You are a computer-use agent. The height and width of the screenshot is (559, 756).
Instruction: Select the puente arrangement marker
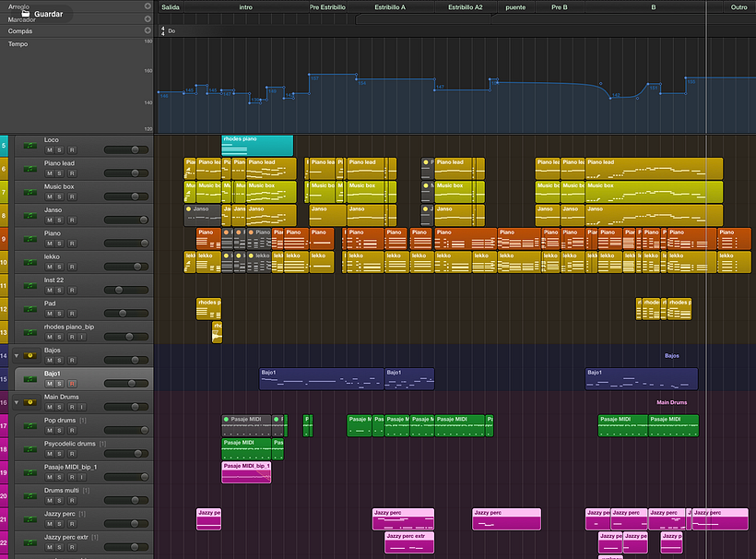pos(515,7)
